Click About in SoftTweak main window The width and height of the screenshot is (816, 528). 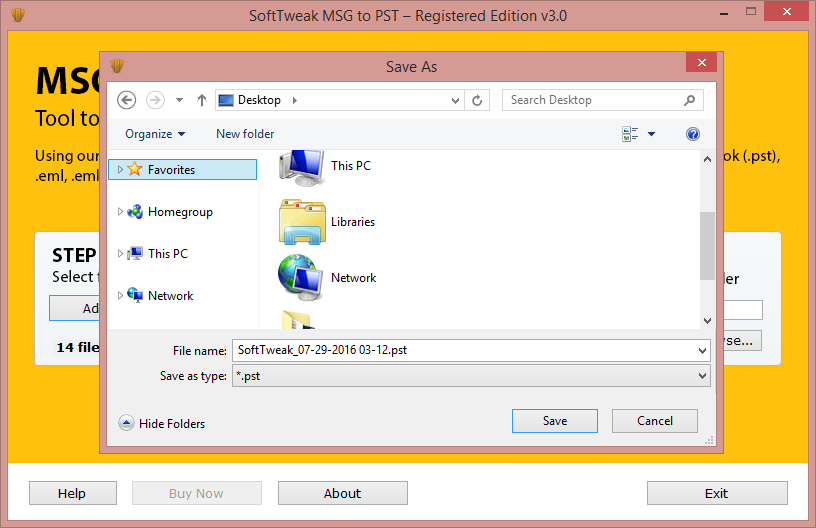pos(342,493)
